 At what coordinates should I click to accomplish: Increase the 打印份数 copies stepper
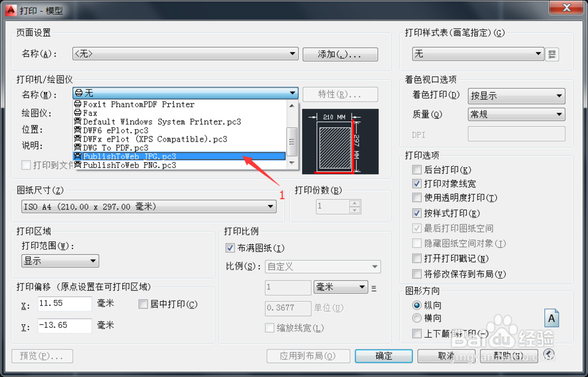pyautogui.click(x=355, y=203)
